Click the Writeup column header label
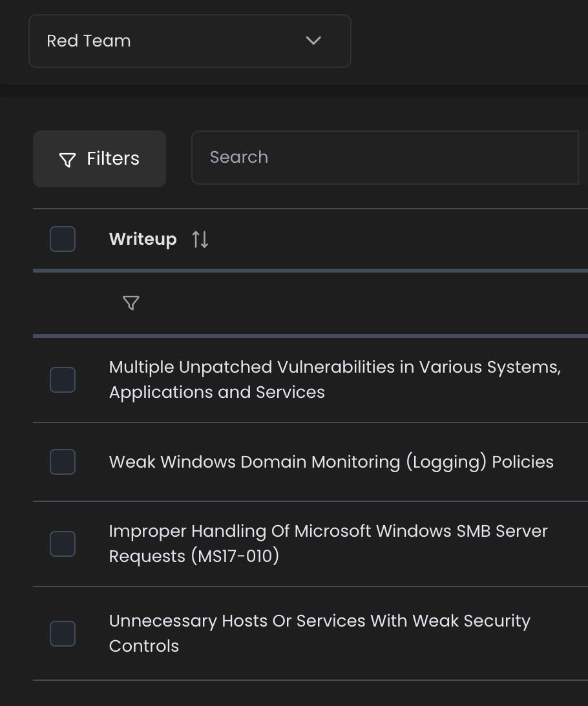 coord(143,240)
